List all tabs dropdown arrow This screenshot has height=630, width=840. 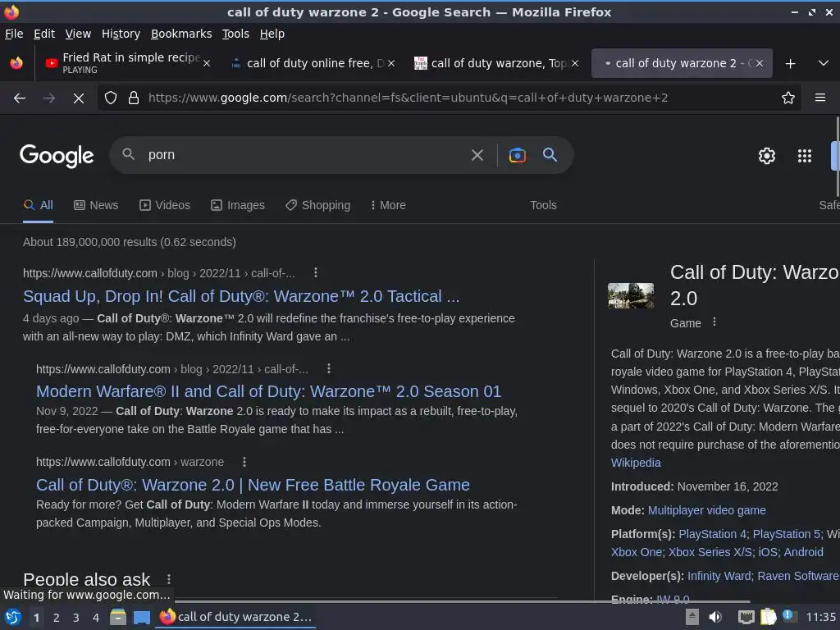pos(824,63)
